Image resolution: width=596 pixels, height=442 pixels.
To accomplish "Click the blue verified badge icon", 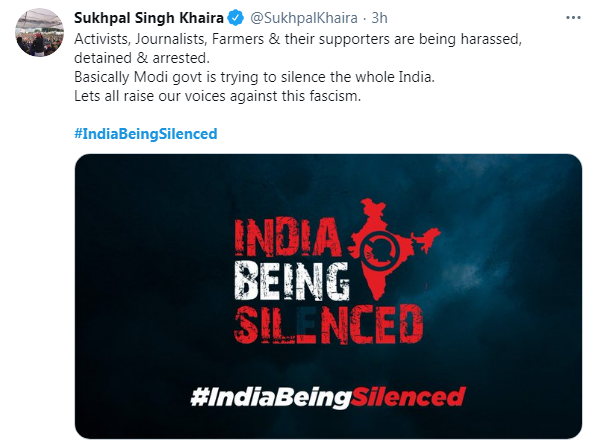I will click(x=236, y=18).
